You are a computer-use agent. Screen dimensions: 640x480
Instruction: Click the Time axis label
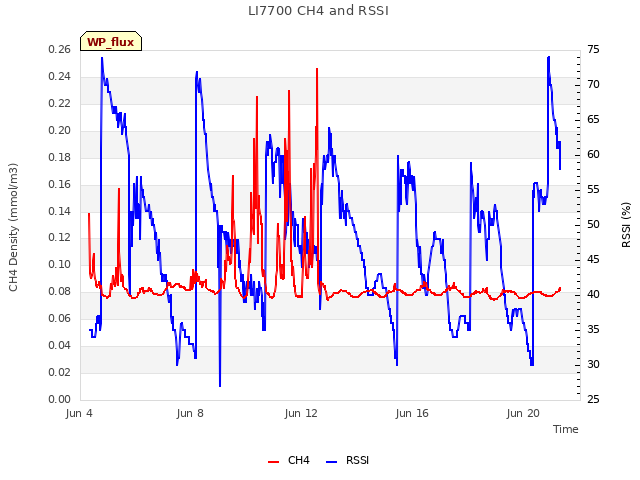[x=565, y=429]
